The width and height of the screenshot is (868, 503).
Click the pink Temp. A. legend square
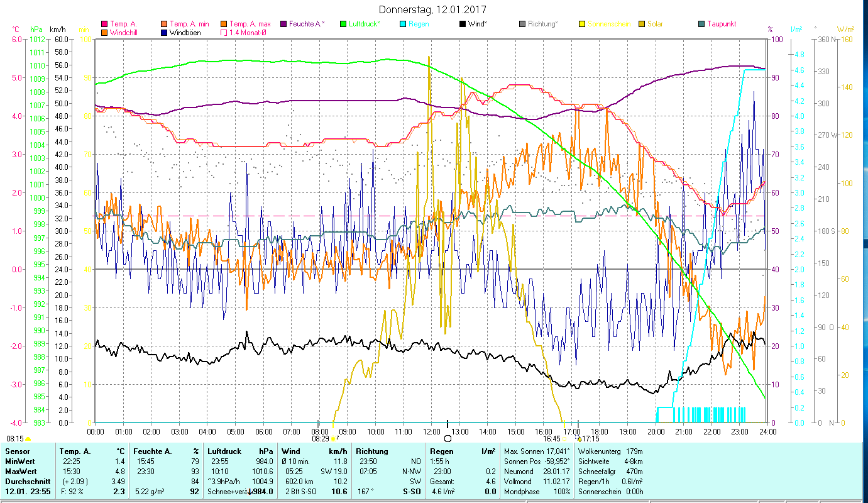pos(105,25)
